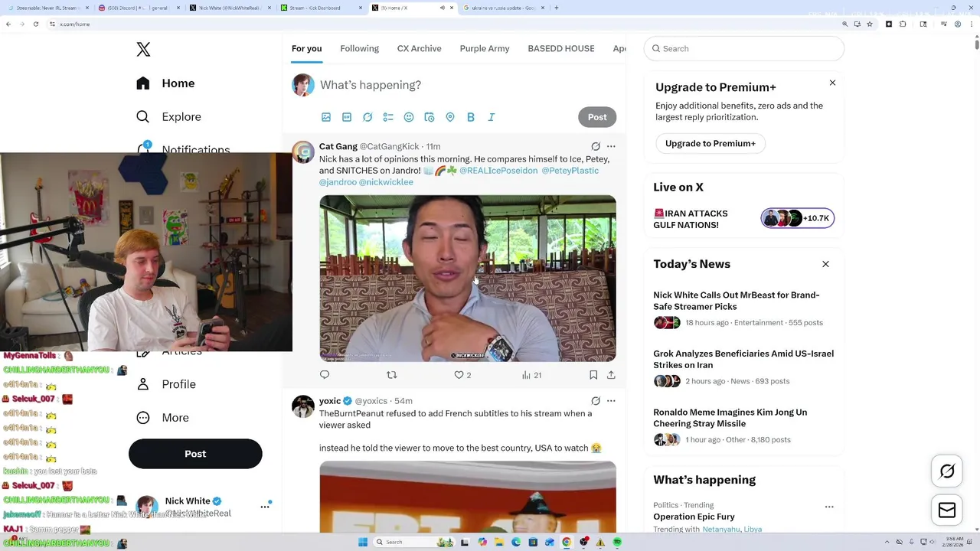This screenshot has height=551, width=980.
Task: Add a GIF to the post
Action: (x=347, y=117)
